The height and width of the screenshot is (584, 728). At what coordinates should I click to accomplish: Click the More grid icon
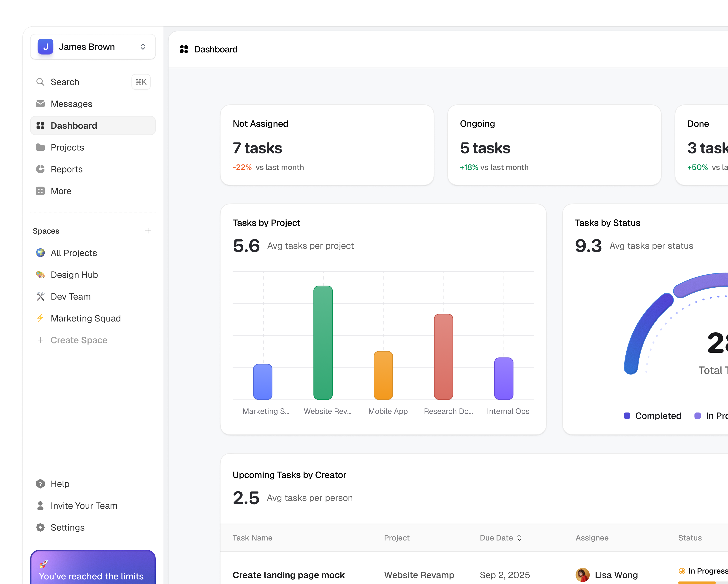[x=40, y=191]
